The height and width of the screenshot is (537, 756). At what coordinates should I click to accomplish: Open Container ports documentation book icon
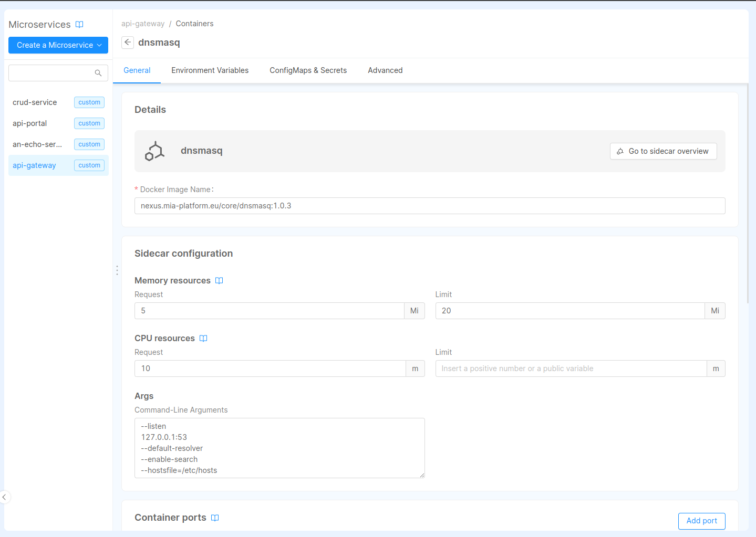pos(215,518)
